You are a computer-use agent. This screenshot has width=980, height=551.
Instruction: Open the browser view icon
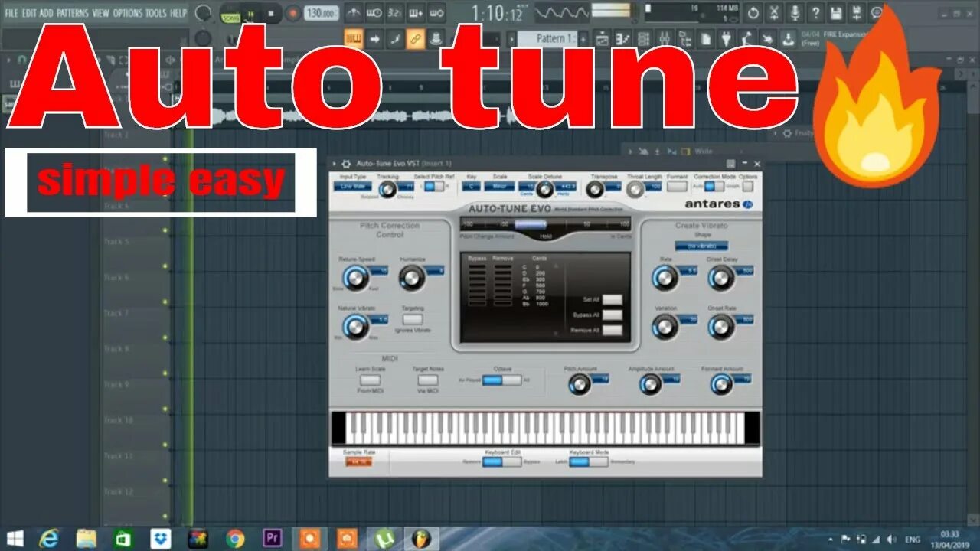coord(686,38)
